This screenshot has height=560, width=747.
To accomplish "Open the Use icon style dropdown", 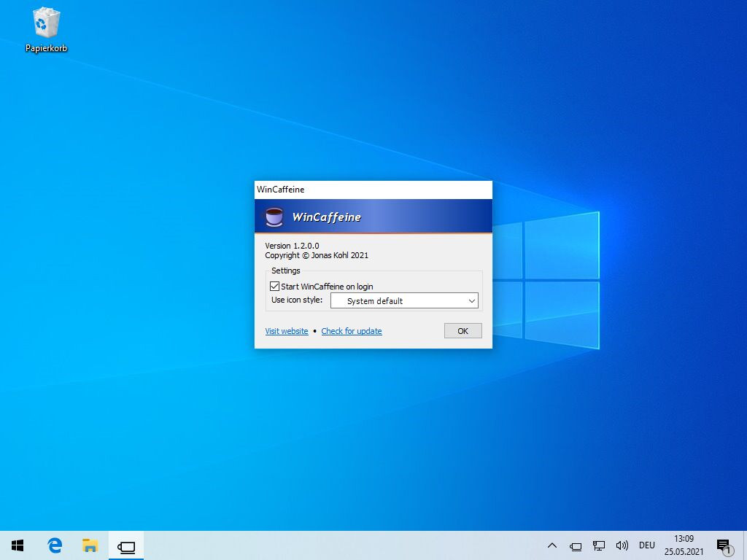I will click(404, 300).
